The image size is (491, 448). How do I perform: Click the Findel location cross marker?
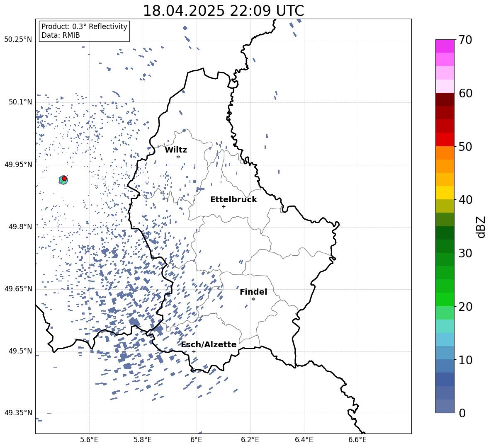[x=253, y=299]
